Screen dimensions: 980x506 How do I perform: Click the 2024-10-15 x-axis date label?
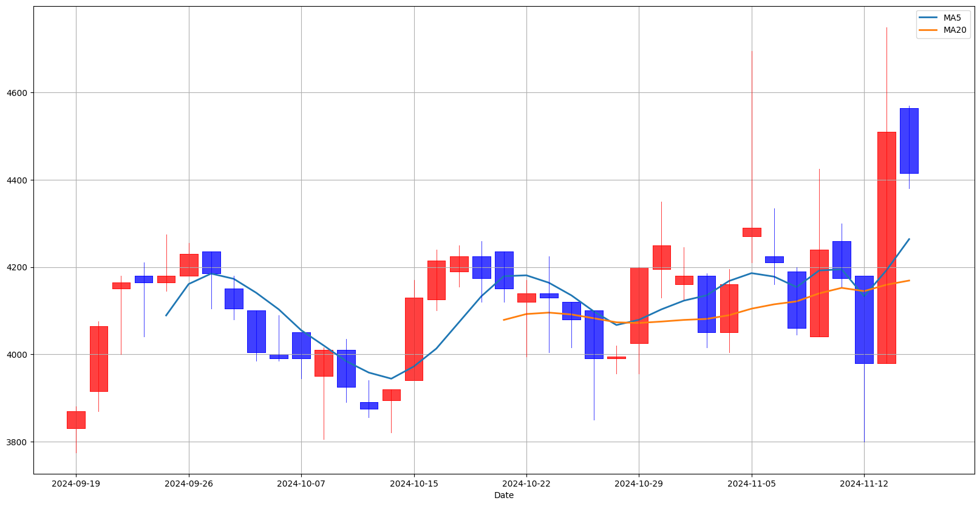(x=414, y=484)
